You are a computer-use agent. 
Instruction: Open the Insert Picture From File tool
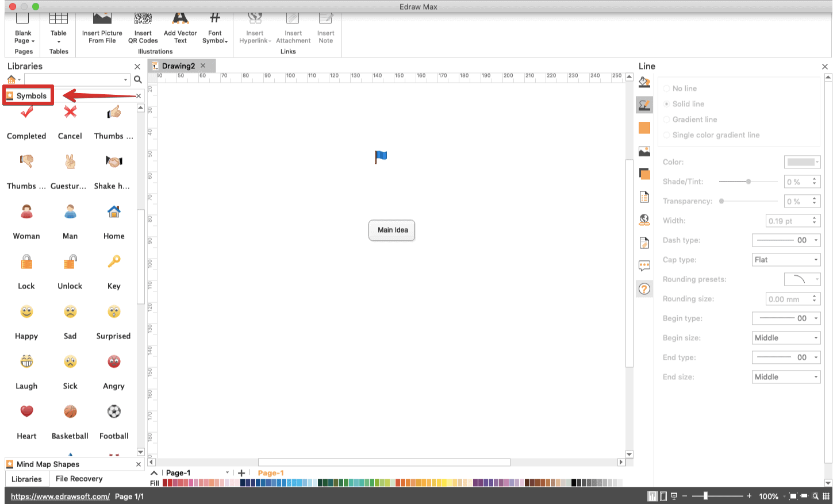click(102, 26)
